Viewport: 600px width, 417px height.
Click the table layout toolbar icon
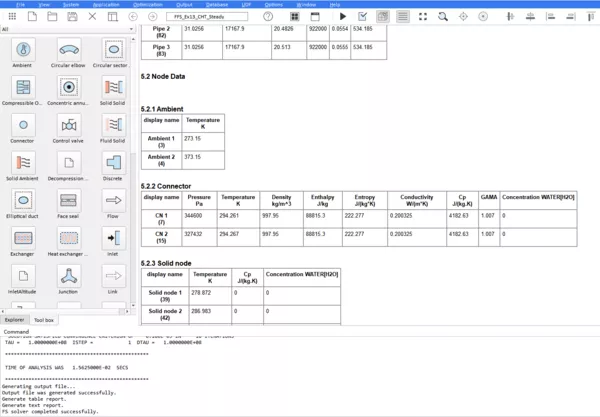[x=112, y=16]
